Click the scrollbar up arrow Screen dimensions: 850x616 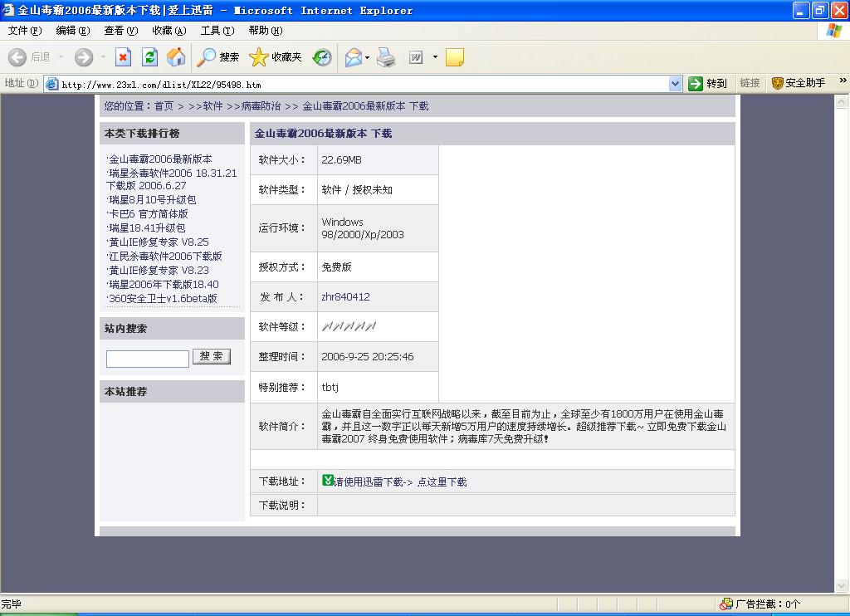[842, 101]
